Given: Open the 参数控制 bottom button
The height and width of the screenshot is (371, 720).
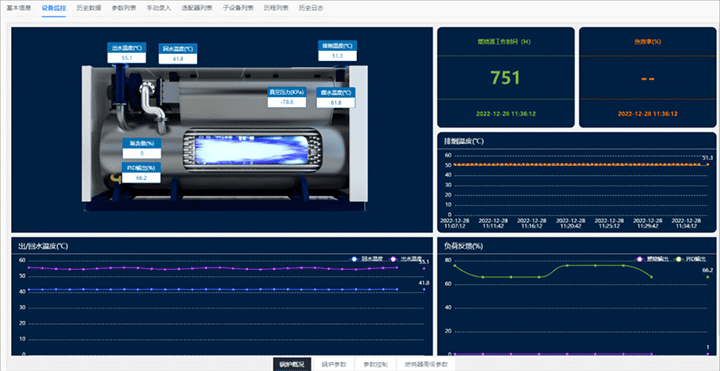Looking at the screenshot, I should pyautogui.click(x=375, y=365).
